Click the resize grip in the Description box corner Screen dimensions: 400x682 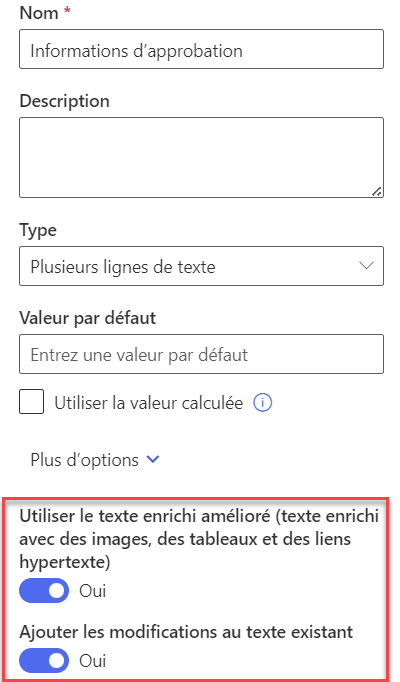[x=377, y=191]
